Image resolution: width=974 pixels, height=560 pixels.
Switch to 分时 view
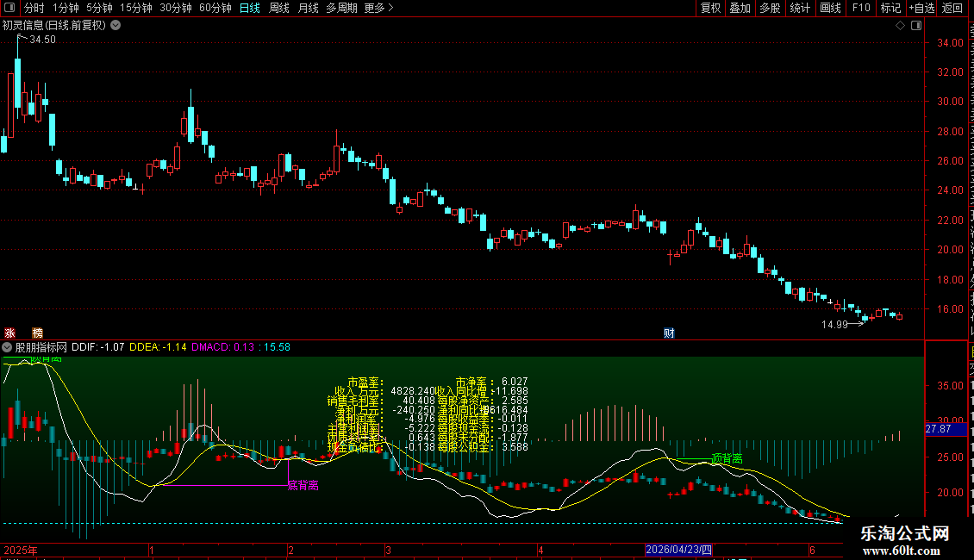point(34,8)
